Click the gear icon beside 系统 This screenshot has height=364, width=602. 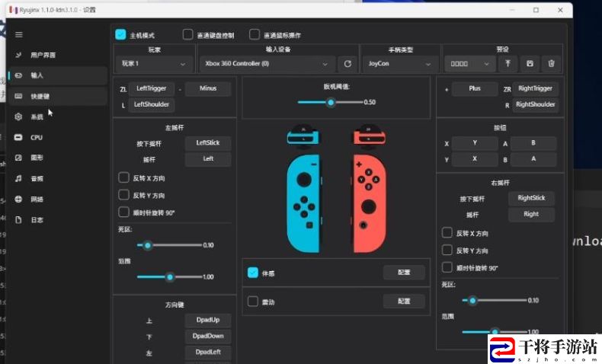point(18,117)
